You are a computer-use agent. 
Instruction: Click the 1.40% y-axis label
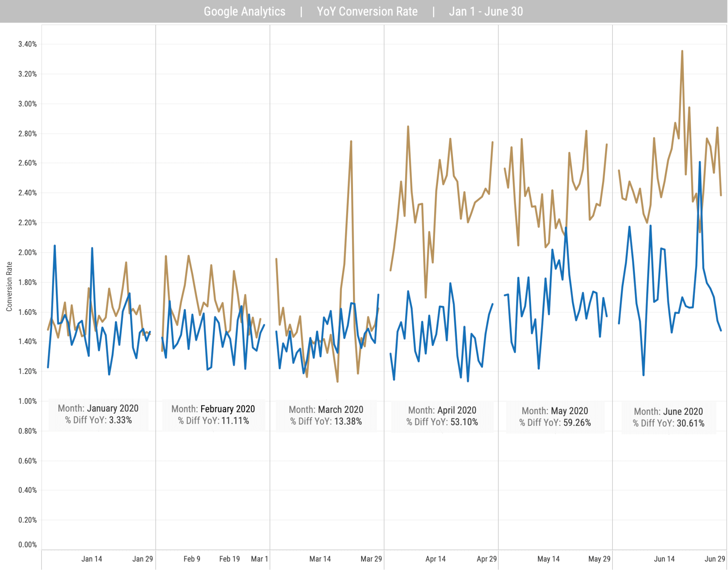27,341
